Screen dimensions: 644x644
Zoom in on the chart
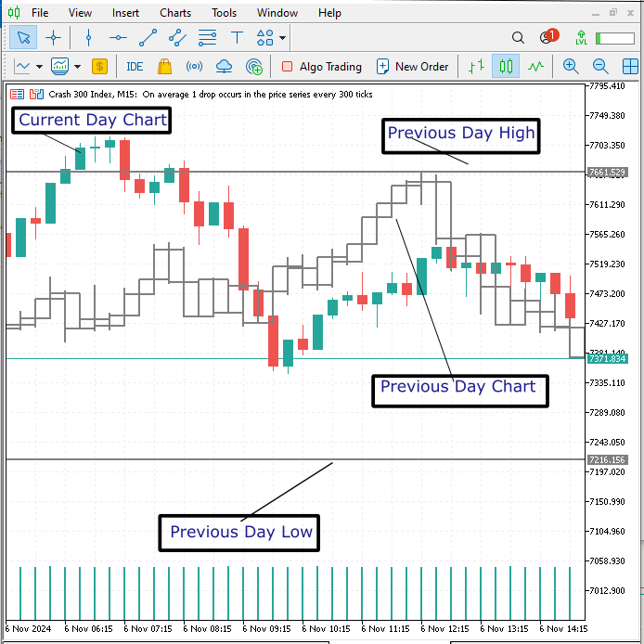[x=571, y=67]
